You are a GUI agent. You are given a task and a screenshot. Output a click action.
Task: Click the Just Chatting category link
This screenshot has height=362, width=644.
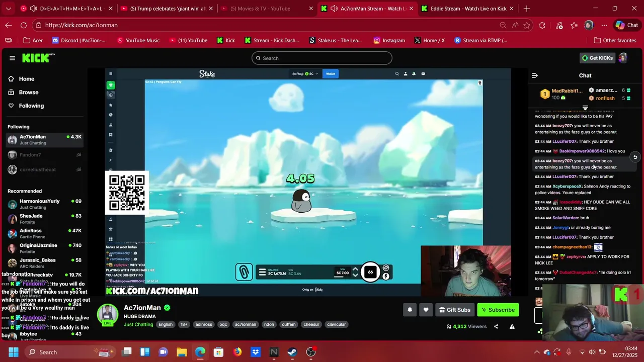click(138, 324)
